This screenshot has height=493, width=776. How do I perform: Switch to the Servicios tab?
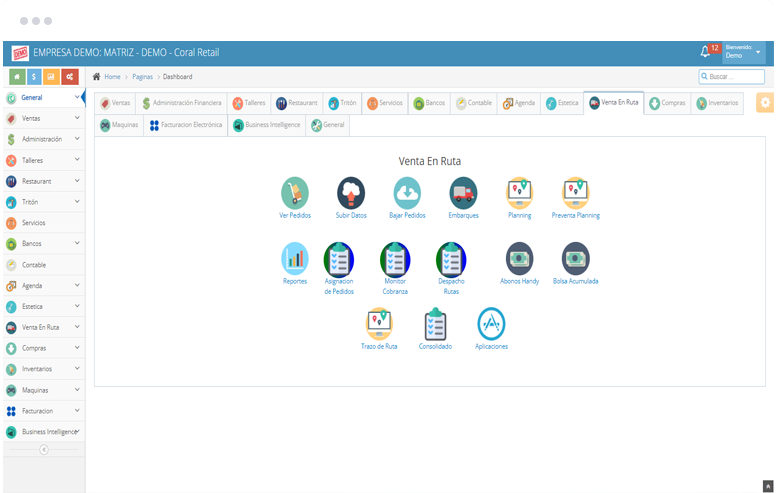click(x=385, y=103)
